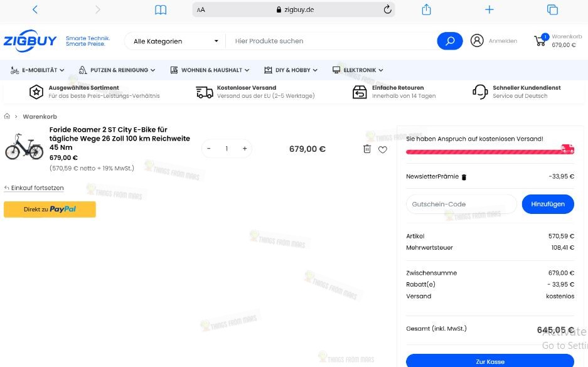Expand the E-Mobilität menu
Screen dimensions: 588x367
pyautogui.click(x=37, y=70)
